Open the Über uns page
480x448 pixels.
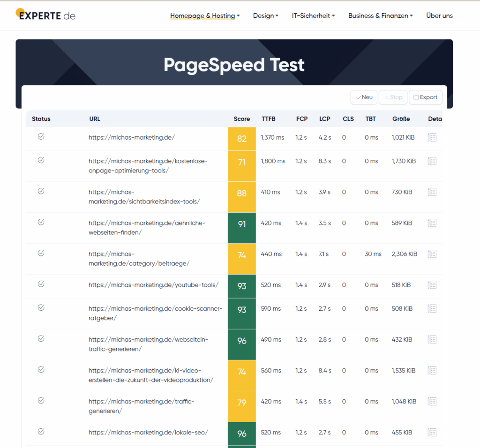439,15
